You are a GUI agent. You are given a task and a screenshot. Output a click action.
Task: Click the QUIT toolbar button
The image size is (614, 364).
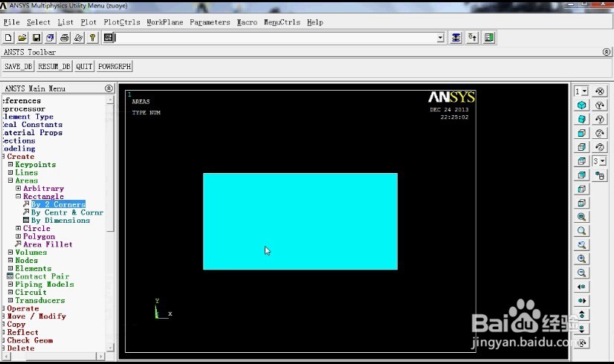(84, 67)
